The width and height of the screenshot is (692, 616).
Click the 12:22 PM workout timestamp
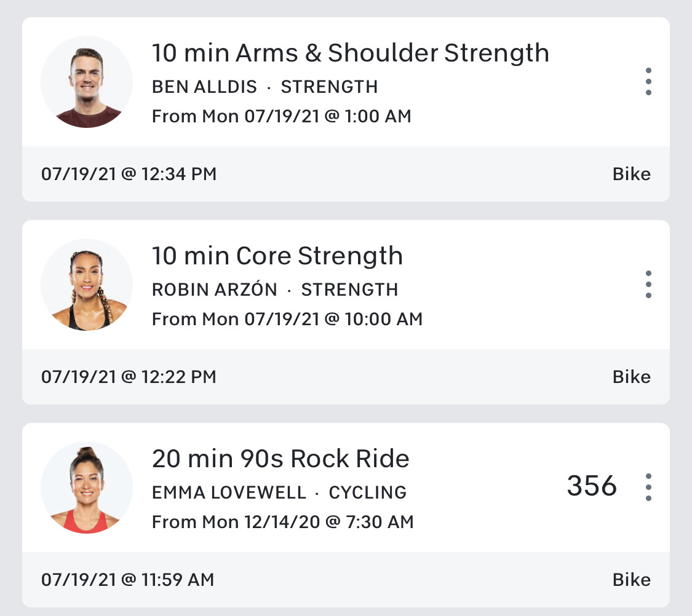pyautogui.click(x=129, y=377)
